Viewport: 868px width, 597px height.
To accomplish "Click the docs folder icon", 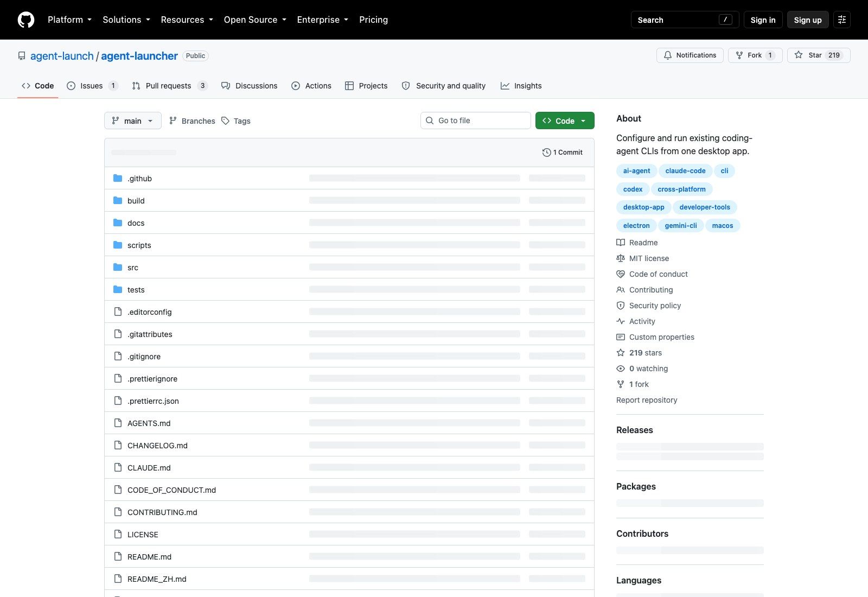I will 118,223.
